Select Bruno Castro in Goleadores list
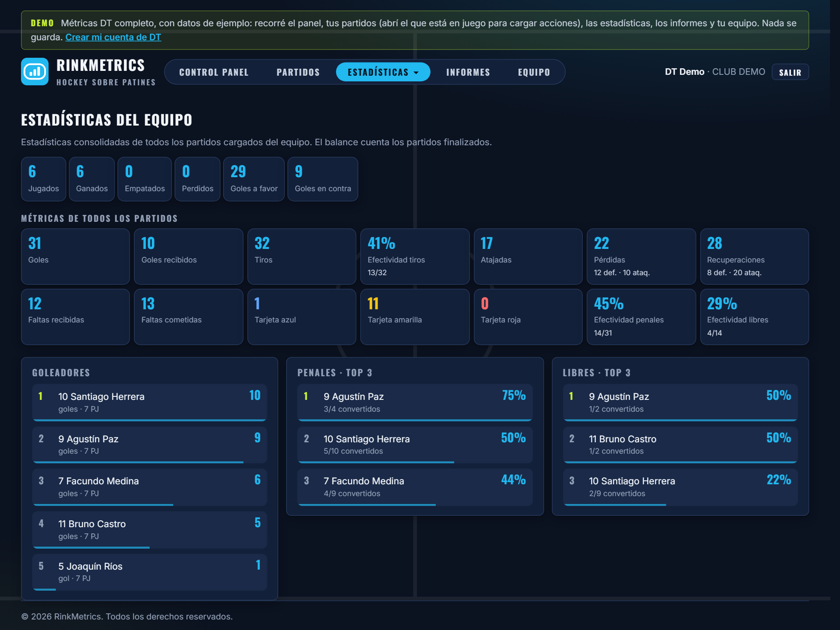 [x=150, y=530]
